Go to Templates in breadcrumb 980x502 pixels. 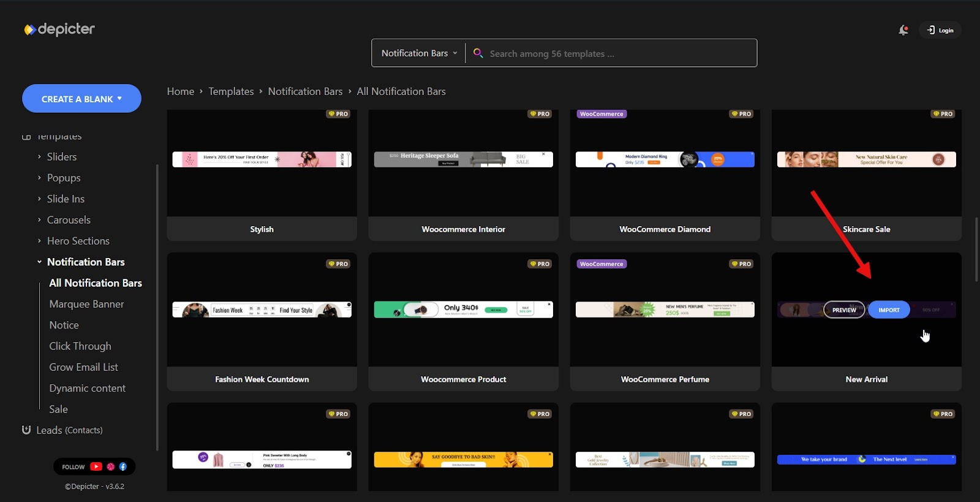pyautogui.click(x=231, y=91)
